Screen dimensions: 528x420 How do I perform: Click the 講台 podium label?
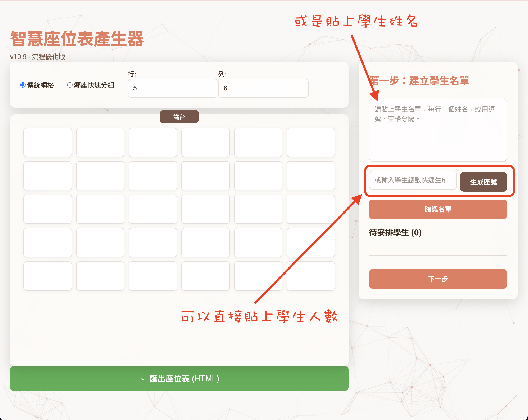179,116
